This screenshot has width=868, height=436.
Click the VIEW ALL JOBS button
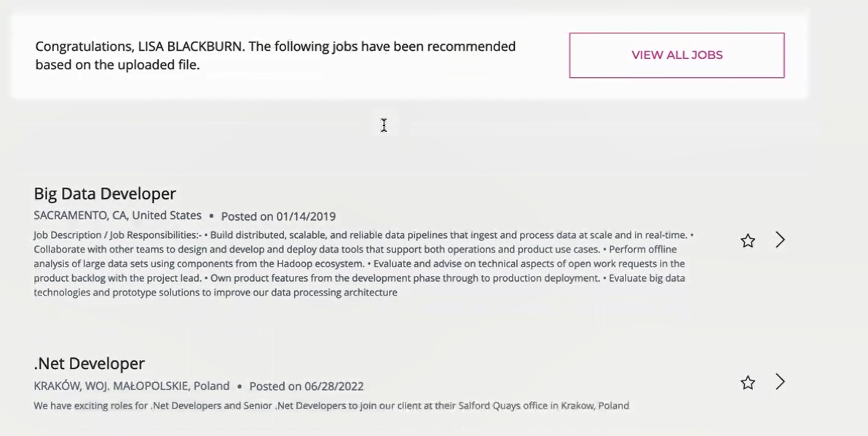click(676, 55)
